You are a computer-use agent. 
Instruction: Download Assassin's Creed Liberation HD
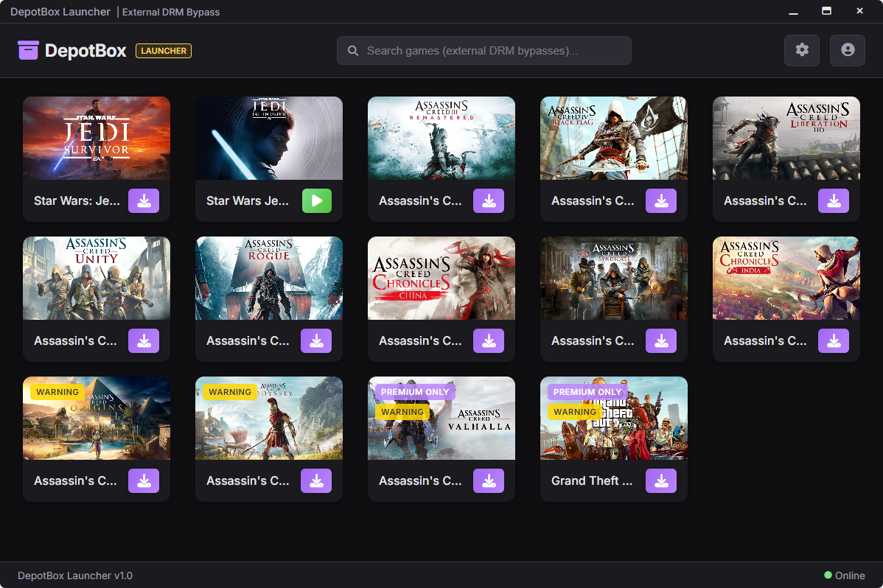(834, 201)
